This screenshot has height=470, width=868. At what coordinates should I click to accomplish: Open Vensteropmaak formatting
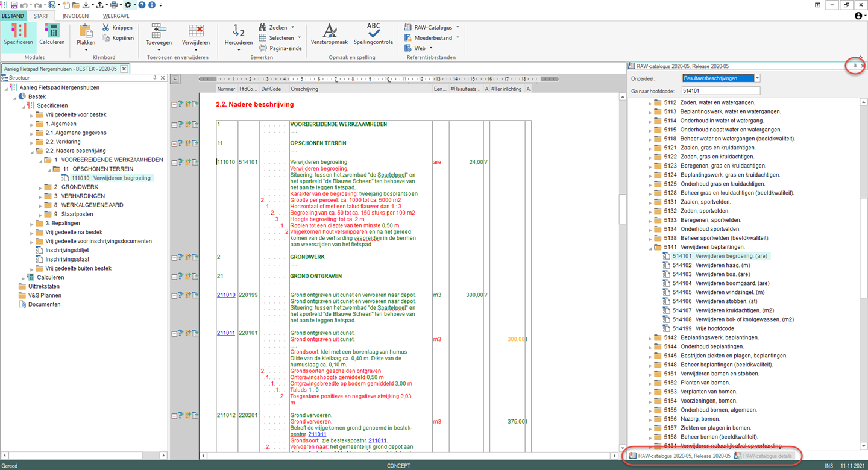click(329, 35)
